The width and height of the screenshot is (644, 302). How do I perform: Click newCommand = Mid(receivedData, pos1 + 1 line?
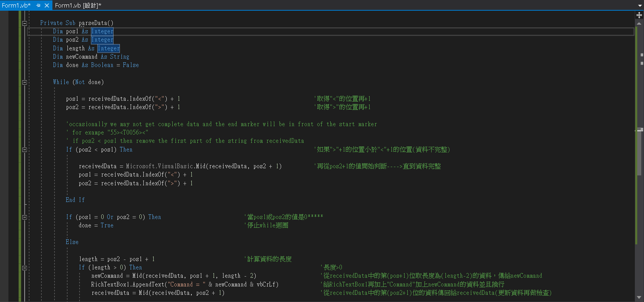pyautogui.click(x=174, y=276)
